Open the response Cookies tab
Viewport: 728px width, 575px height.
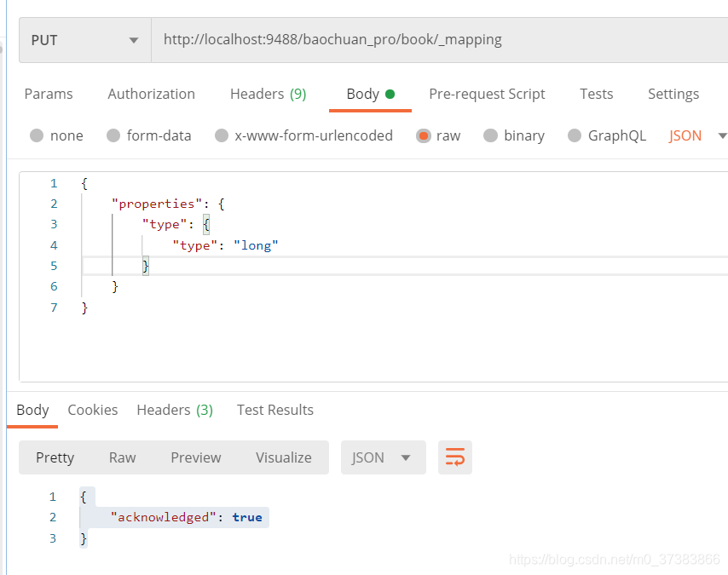click(93, 410)
